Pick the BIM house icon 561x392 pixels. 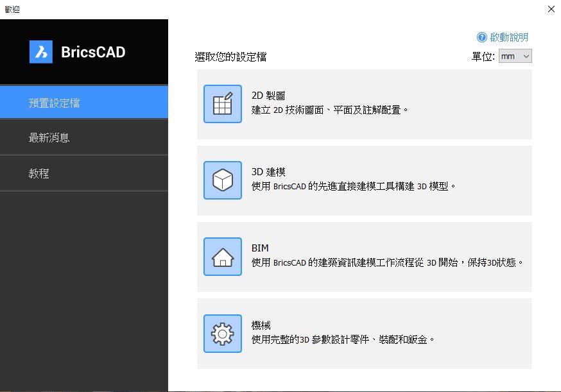223,257
